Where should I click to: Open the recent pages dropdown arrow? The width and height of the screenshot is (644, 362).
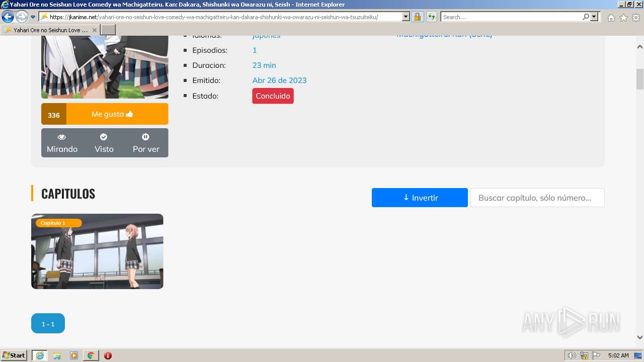click(x=33, y=17)
